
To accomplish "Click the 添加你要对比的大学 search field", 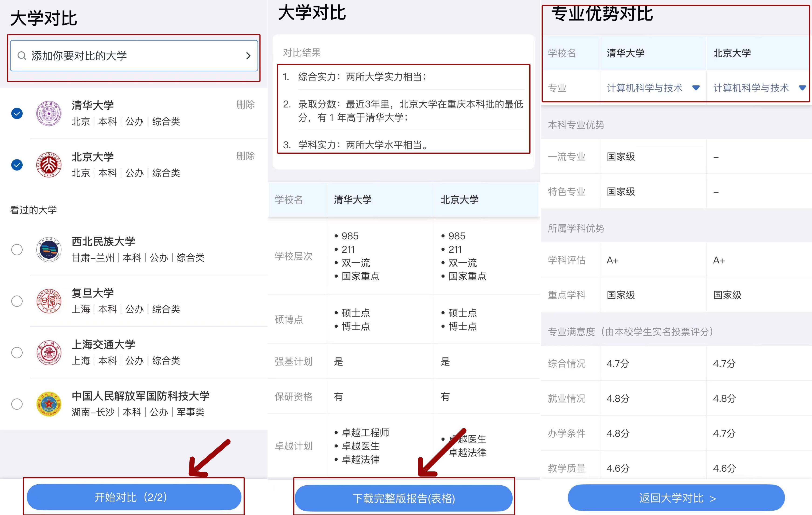I will point(134,56).
